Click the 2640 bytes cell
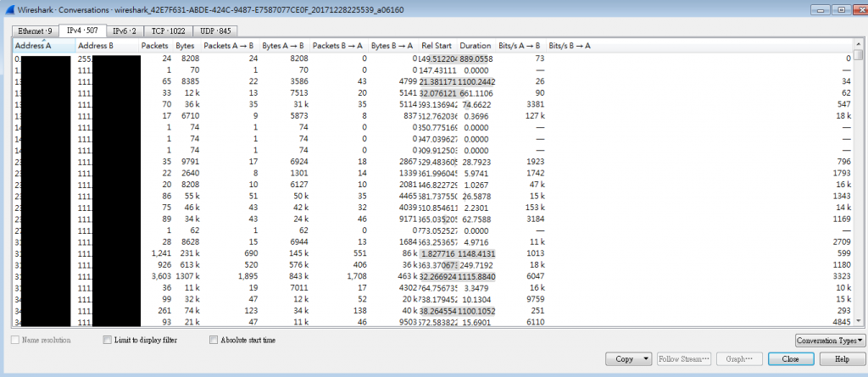 click(190, 173)
